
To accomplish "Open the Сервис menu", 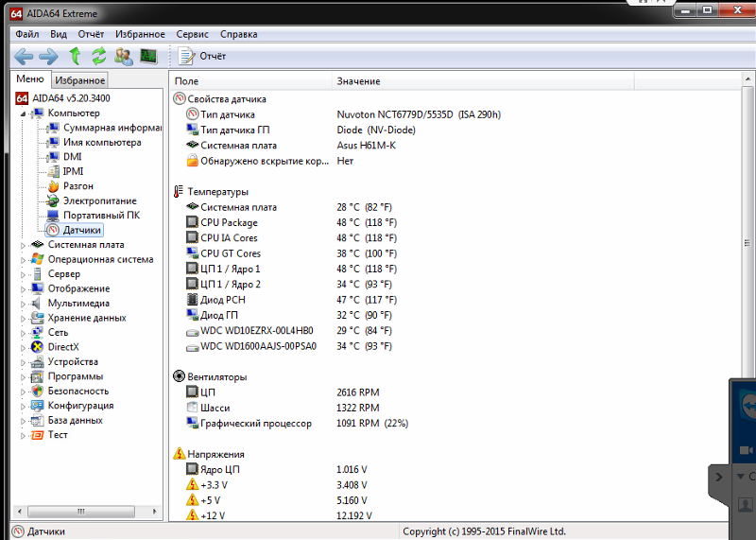I will pyautogui.click(x=193, y=34).
